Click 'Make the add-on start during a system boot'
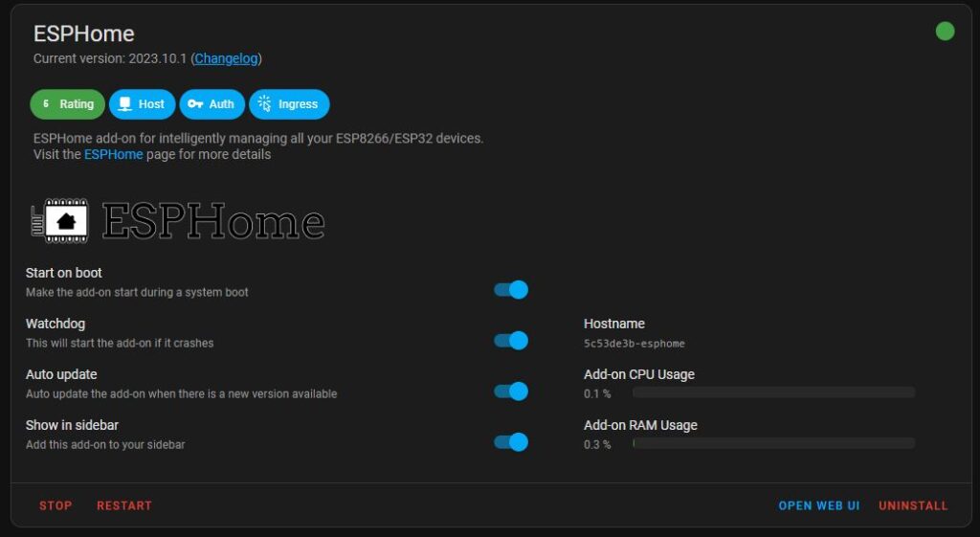 137,292
